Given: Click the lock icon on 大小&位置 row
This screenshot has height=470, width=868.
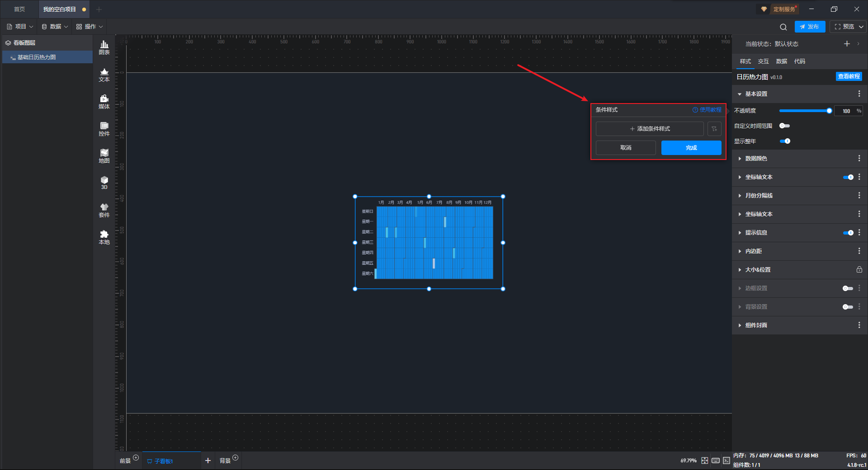Looking at the screenshot, I should click(859, 269).
